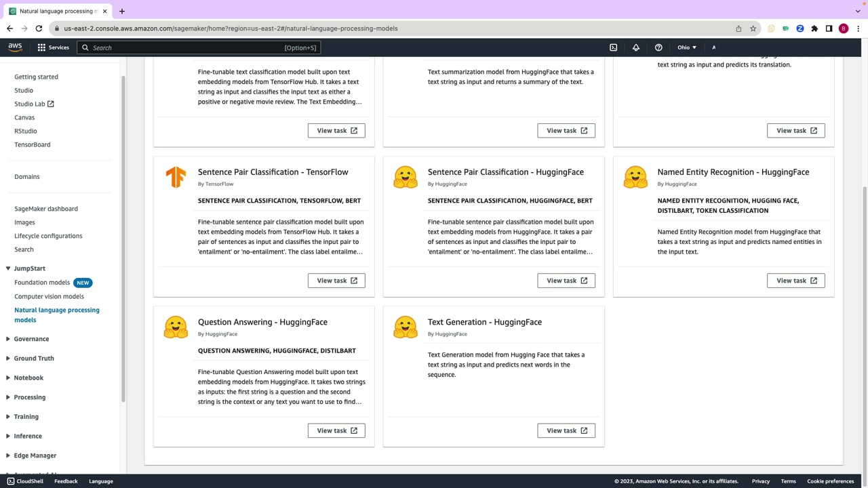The height and width of the screenshot is (488, 868).
Task: Select Natural language processing models in sidebar
Action: pyautogui.click(x=57, y=315)
